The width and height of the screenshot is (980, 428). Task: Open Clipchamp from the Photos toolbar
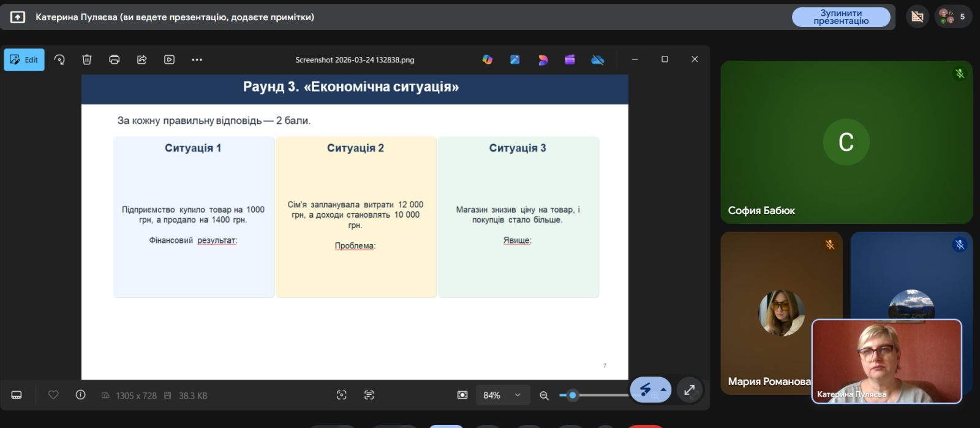(x=570, y=60)
